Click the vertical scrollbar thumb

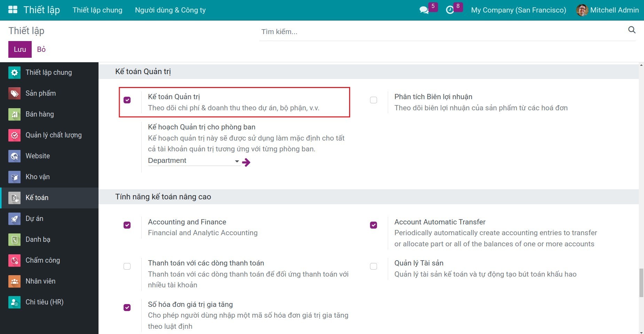[x=641, y=283]
